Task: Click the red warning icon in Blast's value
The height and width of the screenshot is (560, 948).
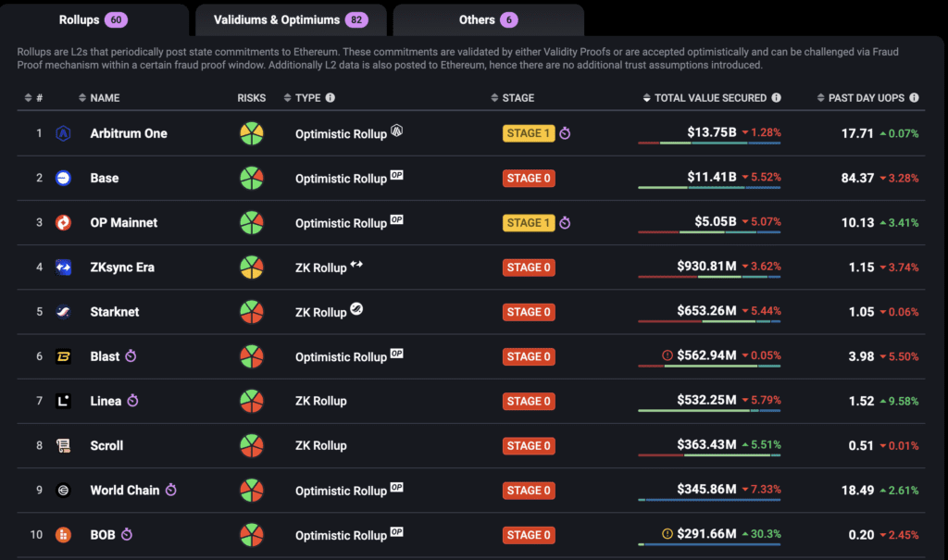Action: coord(667,355)
